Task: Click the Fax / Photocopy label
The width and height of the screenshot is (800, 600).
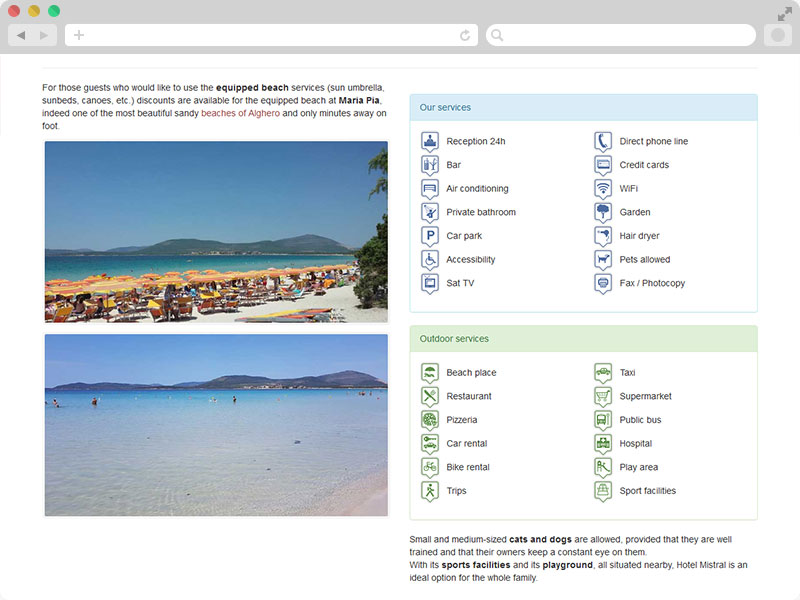Action: (653, 283)
